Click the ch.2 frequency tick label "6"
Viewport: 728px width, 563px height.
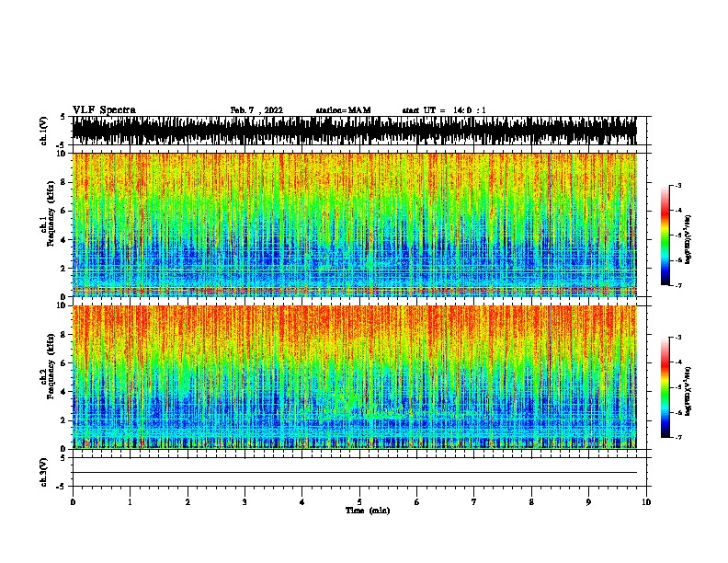(x=63, y=362)
